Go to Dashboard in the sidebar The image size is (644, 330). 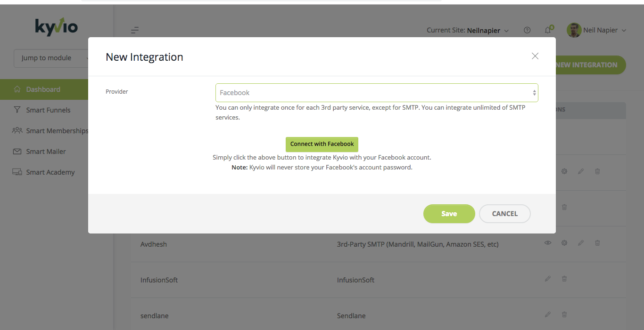coord(44,89)
